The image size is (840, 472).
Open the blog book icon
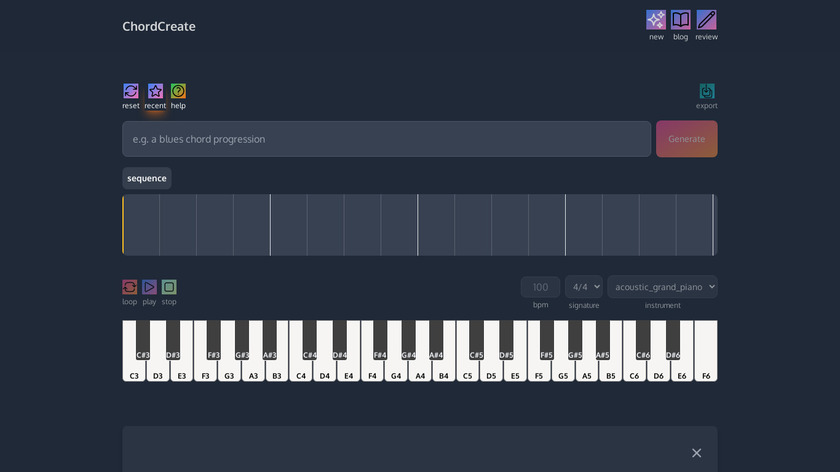point(681,20)
